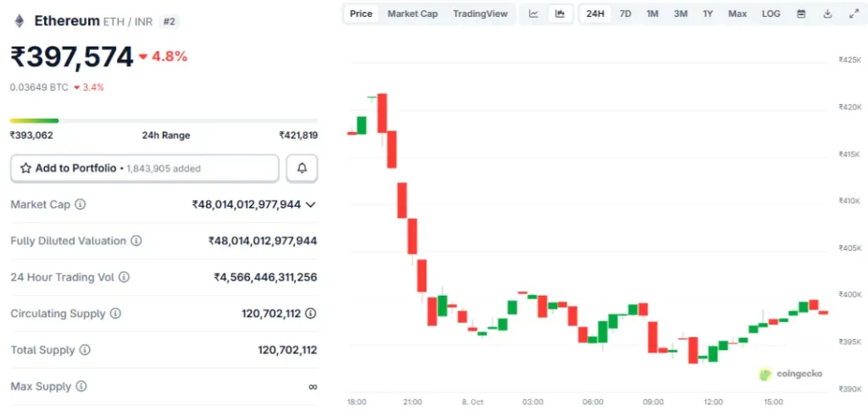Click the CoinGecko watermark on chart

point(790,374)
